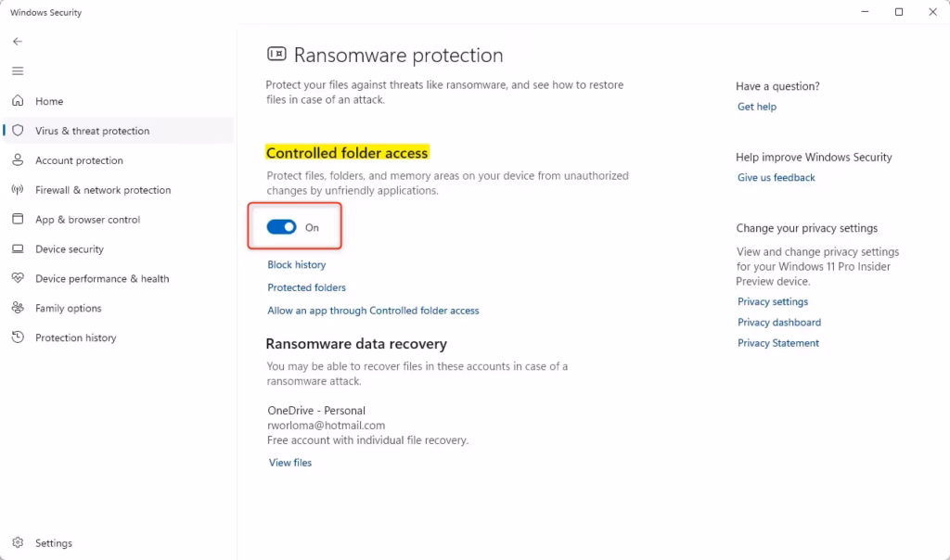Click Give us feedback link

tap(776, 178)
